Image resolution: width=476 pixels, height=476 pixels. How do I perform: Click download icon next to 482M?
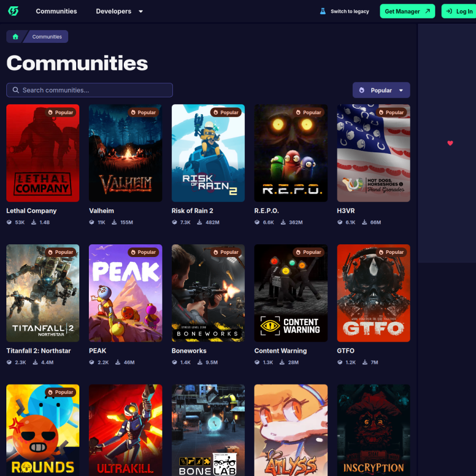click(x=199, y=222)
